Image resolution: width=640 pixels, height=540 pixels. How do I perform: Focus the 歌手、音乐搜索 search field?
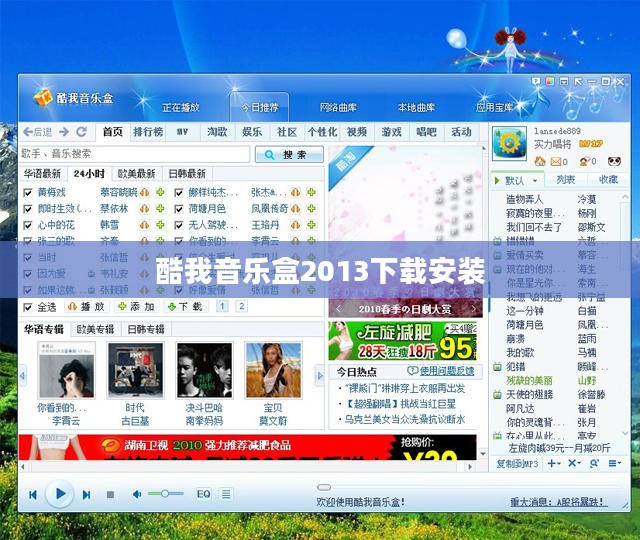[x=135, y=154]
